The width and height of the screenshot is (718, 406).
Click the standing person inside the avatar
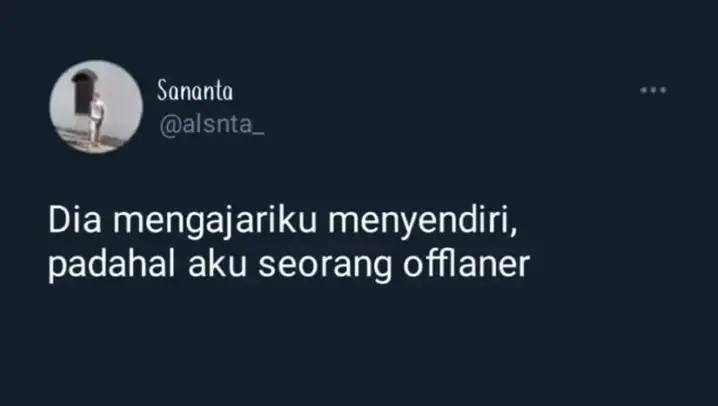click(97, 119)
